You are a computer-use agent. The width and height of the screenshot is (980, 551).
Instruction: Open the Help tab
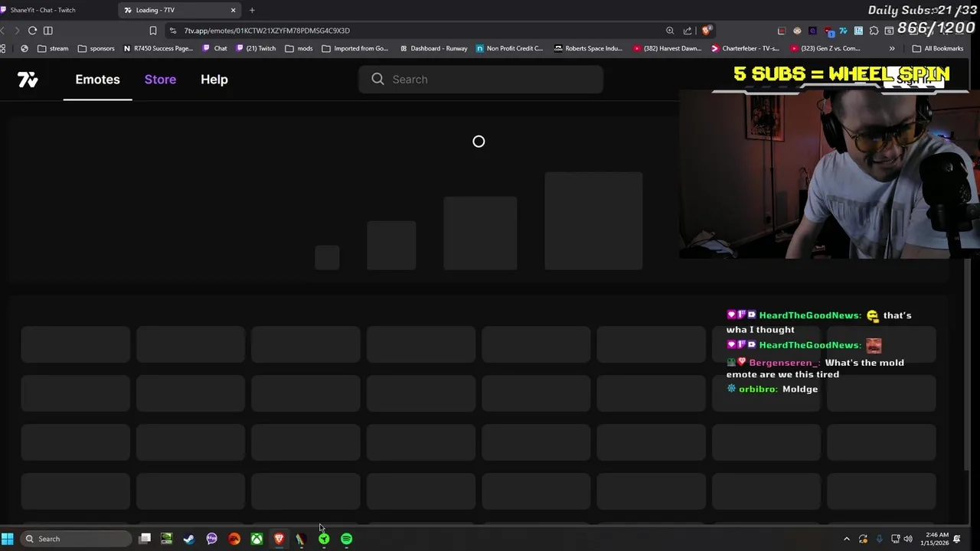(x=214, y=80)
